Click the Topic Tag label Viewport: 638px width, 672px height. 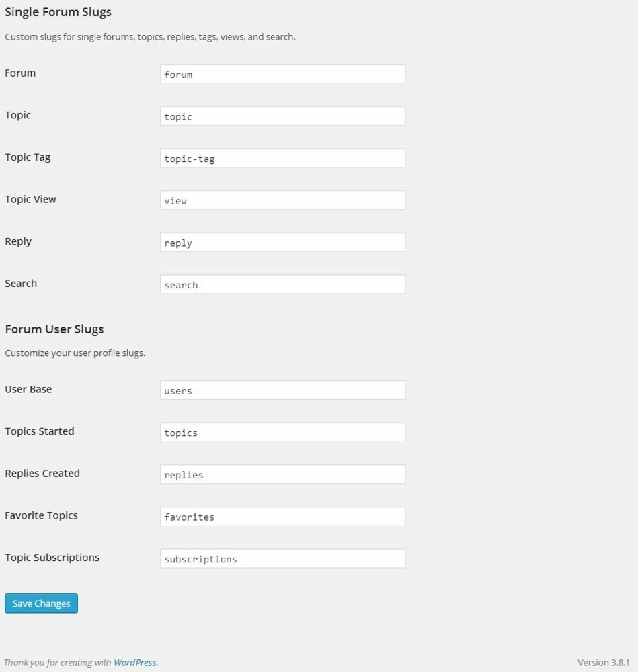tap(28, 157)
